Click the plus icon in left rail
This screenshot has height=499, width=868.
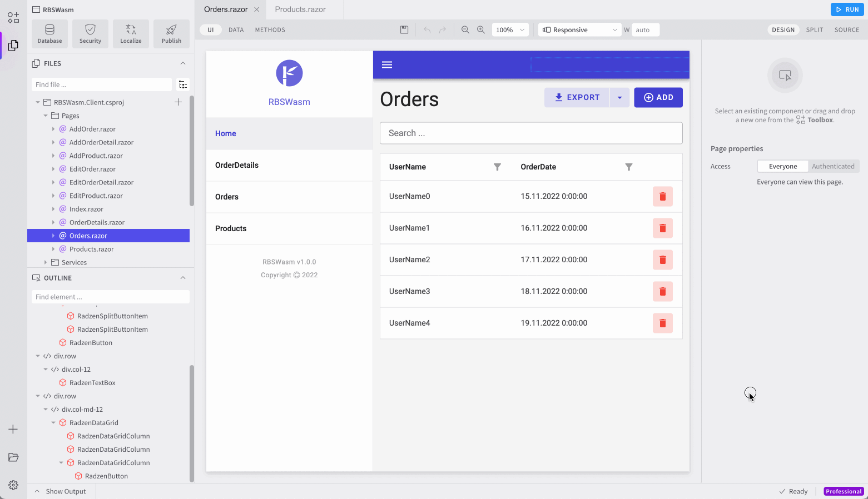point(13,429)
